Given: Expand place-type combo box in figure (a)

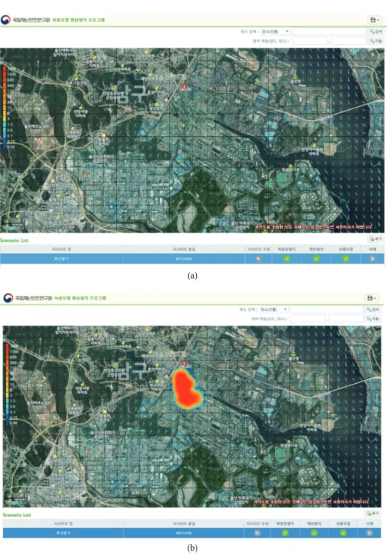Looking at the screenshot, I should (x=275, y=32).
